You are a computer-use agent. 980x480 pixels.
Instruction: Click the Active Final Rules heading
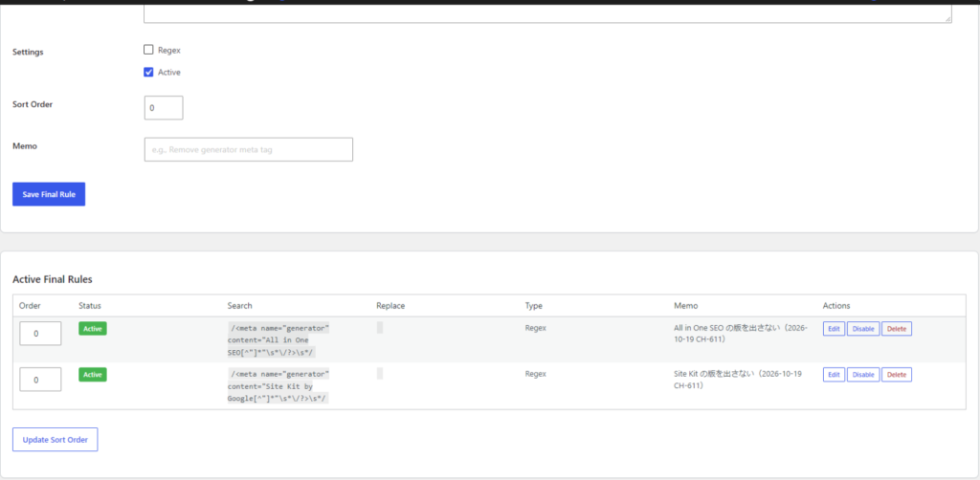[x=53, y=279]
